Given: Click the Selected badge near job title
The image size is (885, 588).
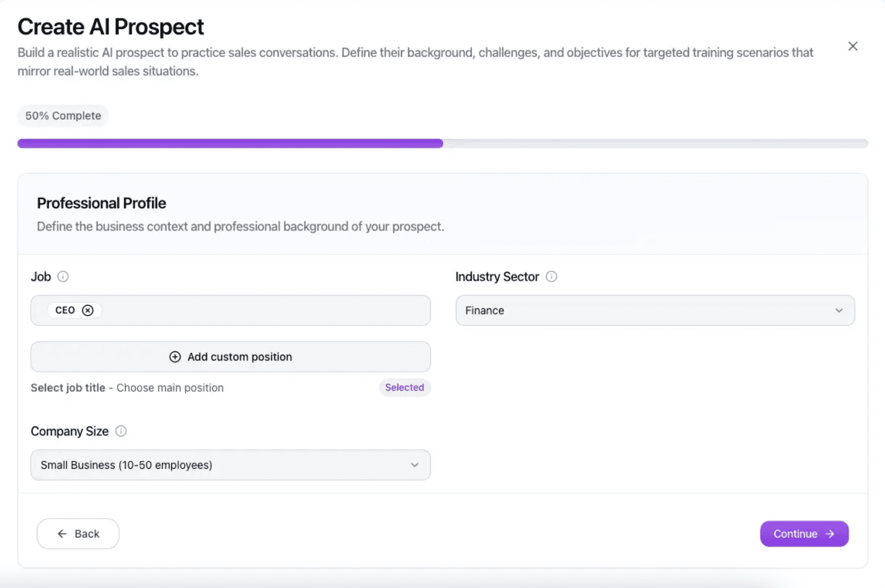Looking at the screenshot, I should click(404, 387).
